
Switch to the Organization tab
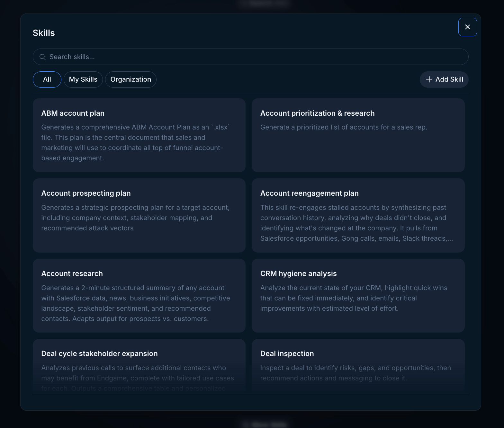coord(131,79)
